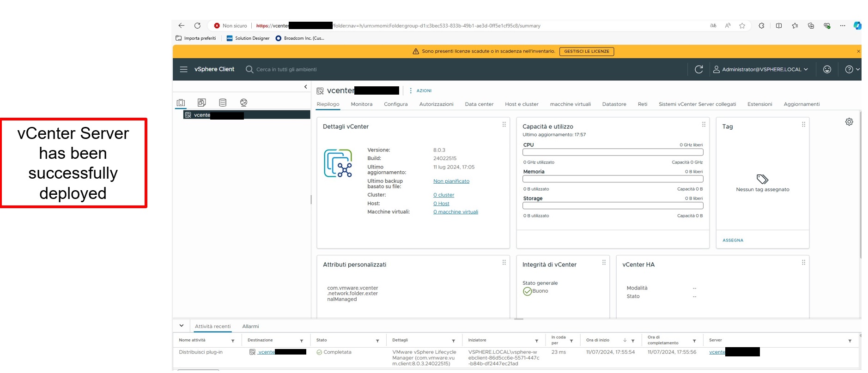Image resolution: width=868 pixels, height=373 pixels.
Task: Select the vcenter node in inventory tree
Action: (247, 115)
